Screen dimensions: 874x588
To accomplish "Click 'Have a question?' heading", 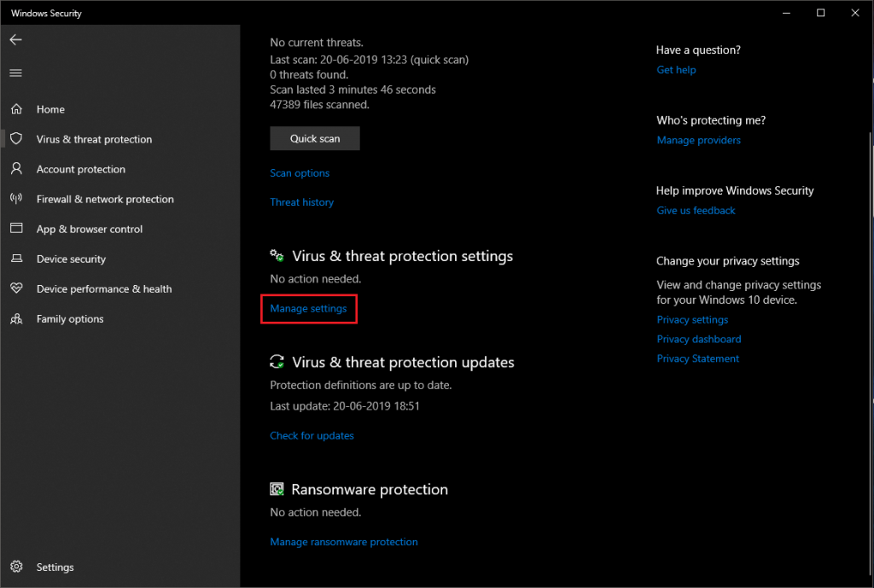I will point(698,49).
